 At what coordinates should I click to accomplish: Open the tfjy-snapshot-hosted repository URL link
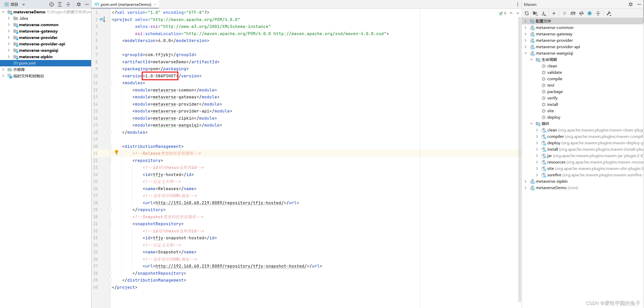coord(231,266)
